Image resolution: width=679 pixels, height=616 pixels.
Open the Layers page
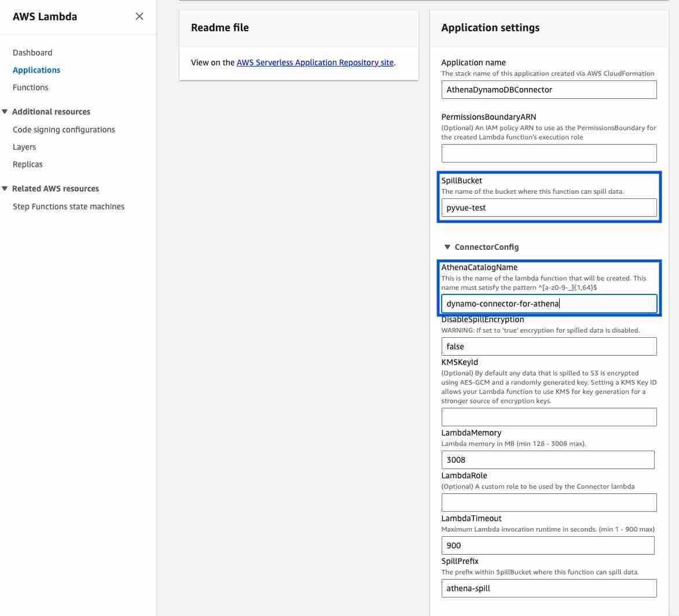[24, 147]
